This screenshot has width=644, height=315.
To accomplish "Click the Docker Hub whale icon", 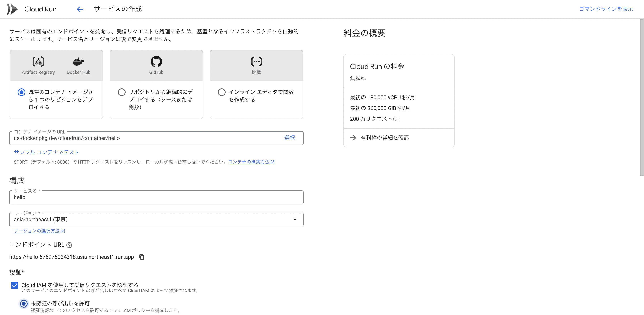I will point(79,61).
